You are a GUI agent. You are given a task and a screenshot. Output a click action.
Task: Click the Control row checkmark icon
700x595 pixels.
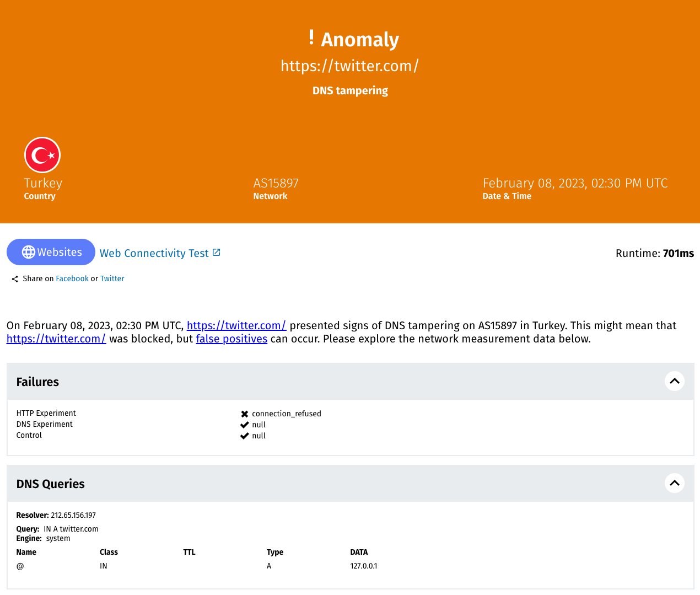point(245,436)
